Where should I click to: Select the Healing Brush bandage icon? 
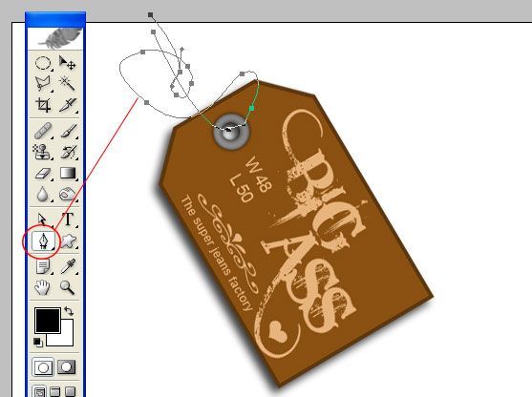coord(43,131)
